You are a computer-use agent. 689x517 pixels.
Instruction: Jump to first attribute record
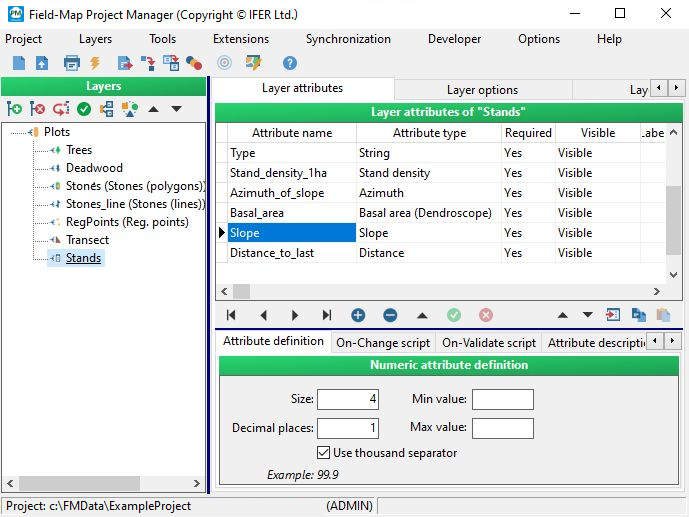[x=231, y=315]
